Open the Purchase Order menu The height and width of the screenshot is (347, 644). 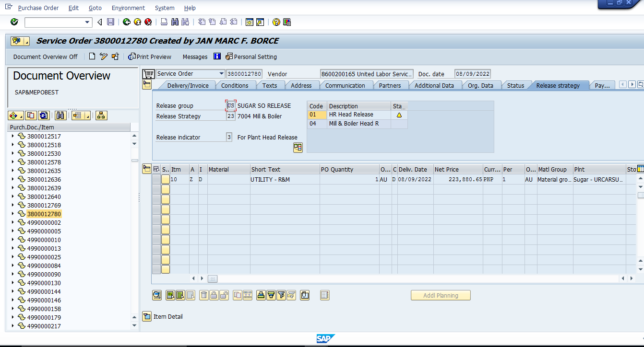tap(38, 8)
